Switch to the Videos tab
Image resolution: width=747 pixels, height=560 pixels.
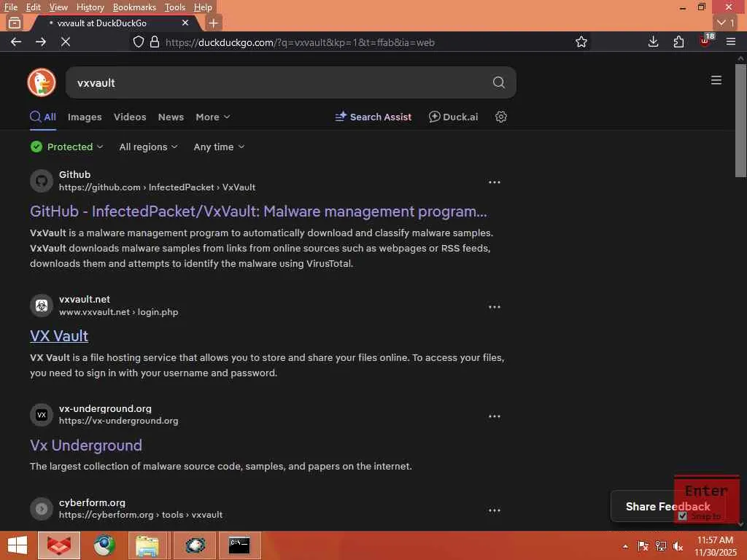point(130,117)
